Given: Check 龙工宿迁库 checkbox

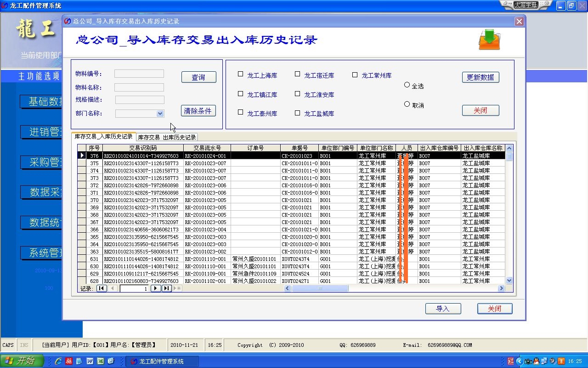Looking at the screenshot, I should coord(297,74).
